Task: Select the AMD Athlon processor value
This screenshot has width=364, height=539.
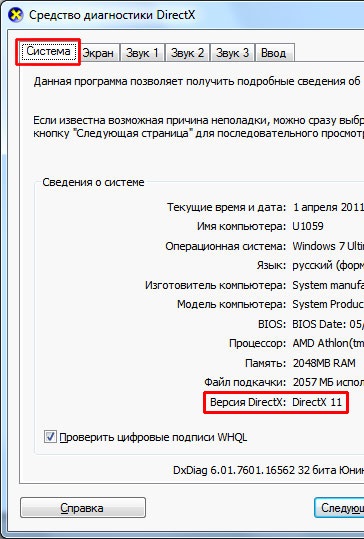Action: click(x=328, y=343)
